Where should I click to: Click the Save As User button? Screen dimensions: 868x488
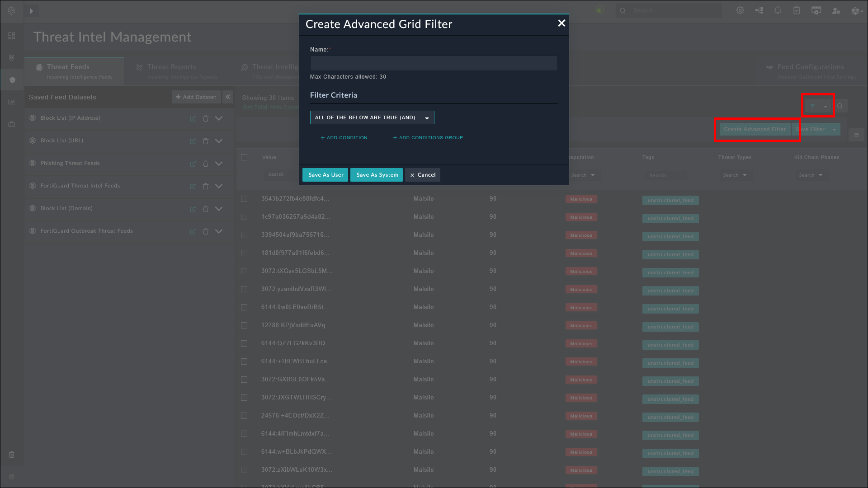(325, 175)
